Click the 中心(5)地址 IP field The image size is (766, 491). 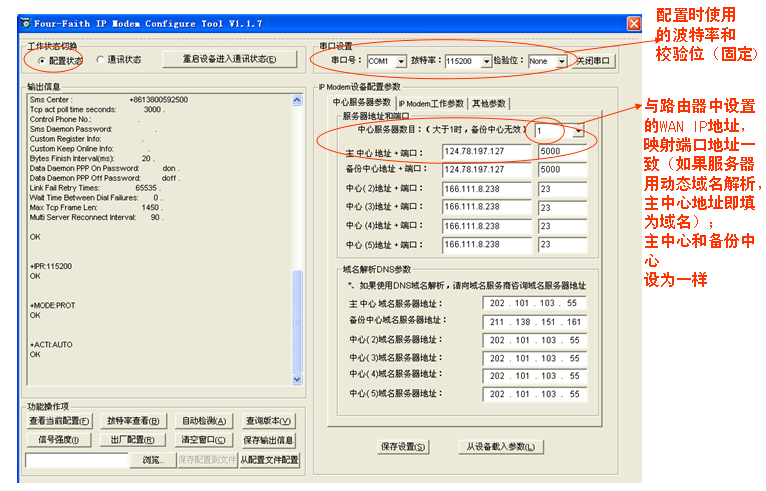[x=487, y=245]
